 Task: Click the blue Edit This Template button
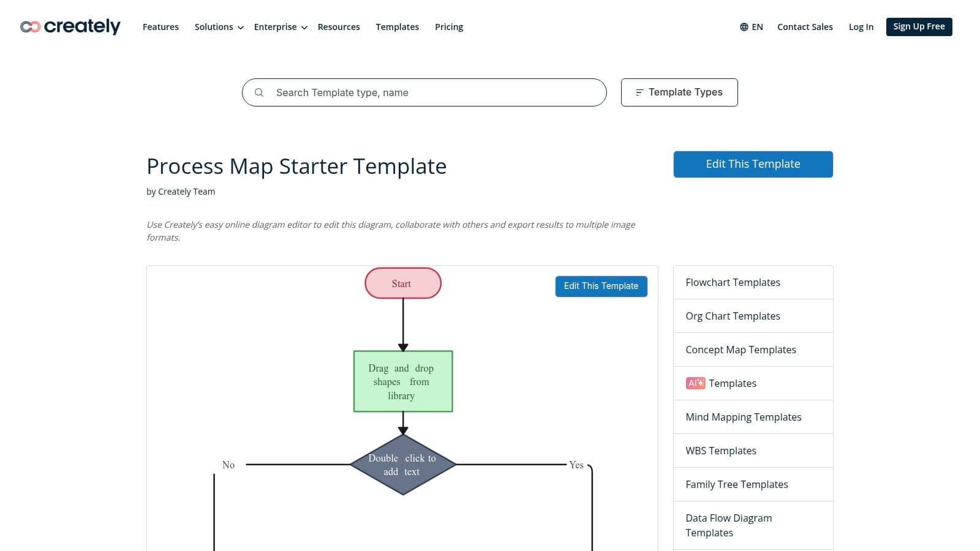click(753, 163)
